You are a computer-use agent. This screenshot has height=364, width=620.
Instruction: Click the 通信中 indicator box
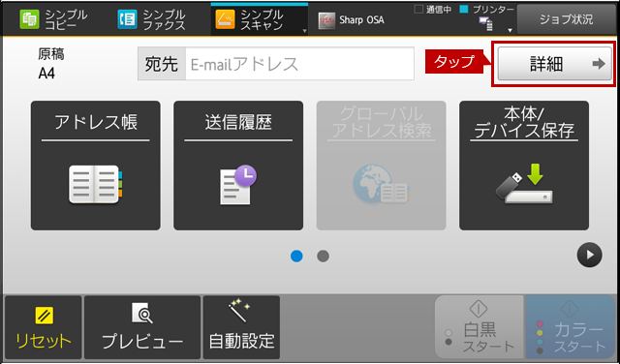[418, 10]
